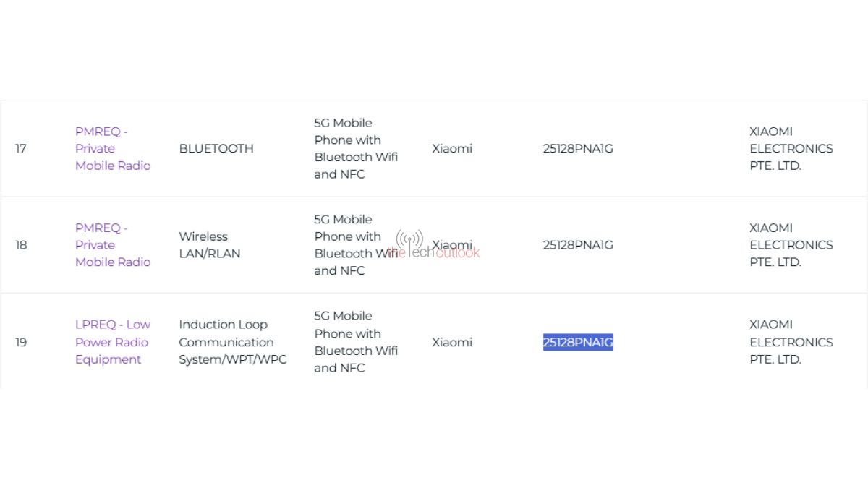Click the BLUETOOTH cell in row 17

coord(216,148)
